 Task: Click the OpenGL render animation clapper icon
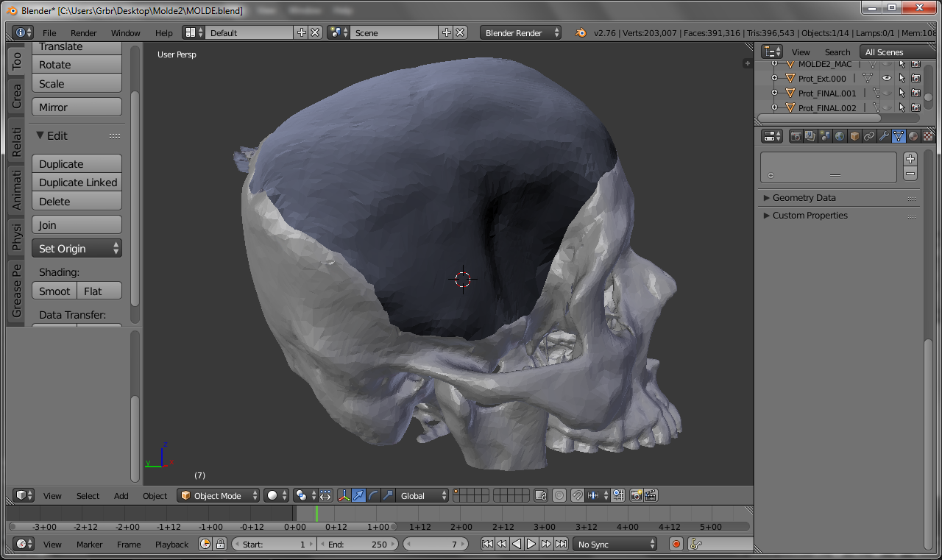[x=651, y=495]
